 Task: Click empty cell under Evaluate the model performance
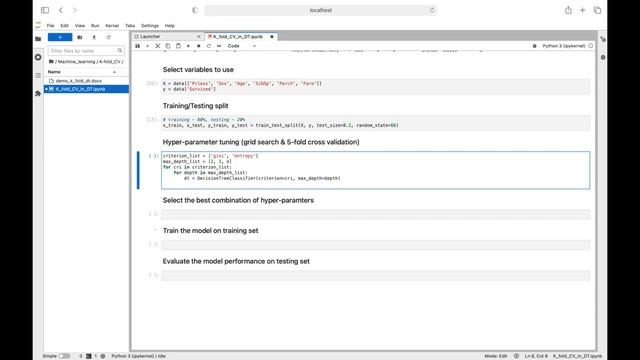point(375,276)
